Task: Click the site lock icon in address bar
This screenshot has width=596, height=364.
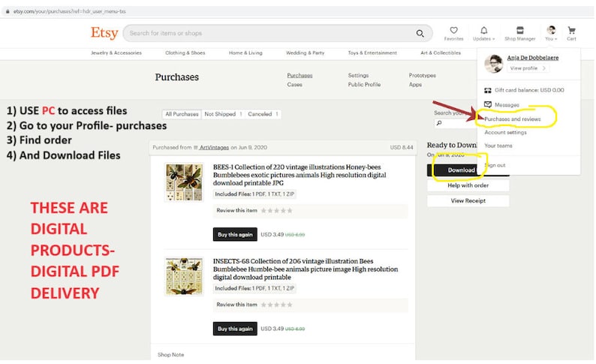Action: point(8,11)
